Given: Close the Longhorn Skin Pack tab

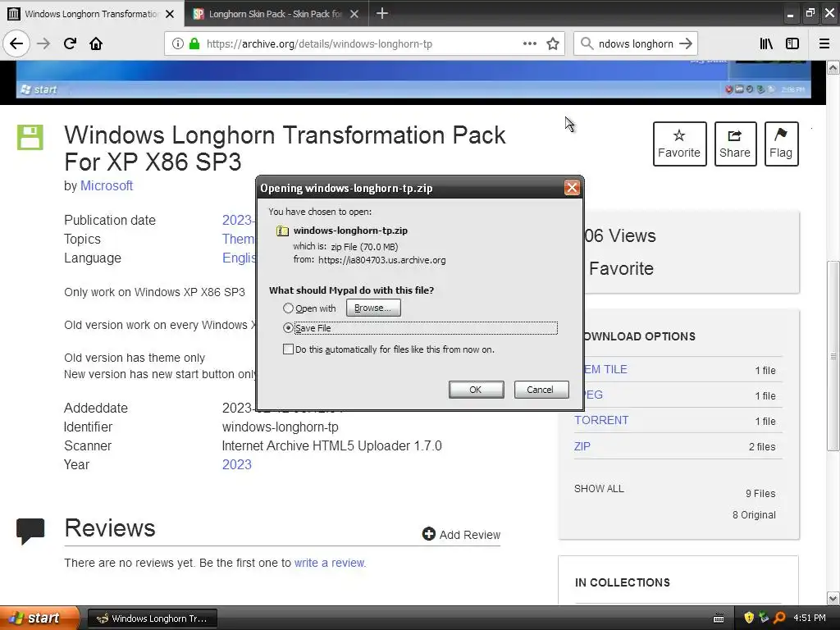Looking at the screenshot, I should (354, 14).
